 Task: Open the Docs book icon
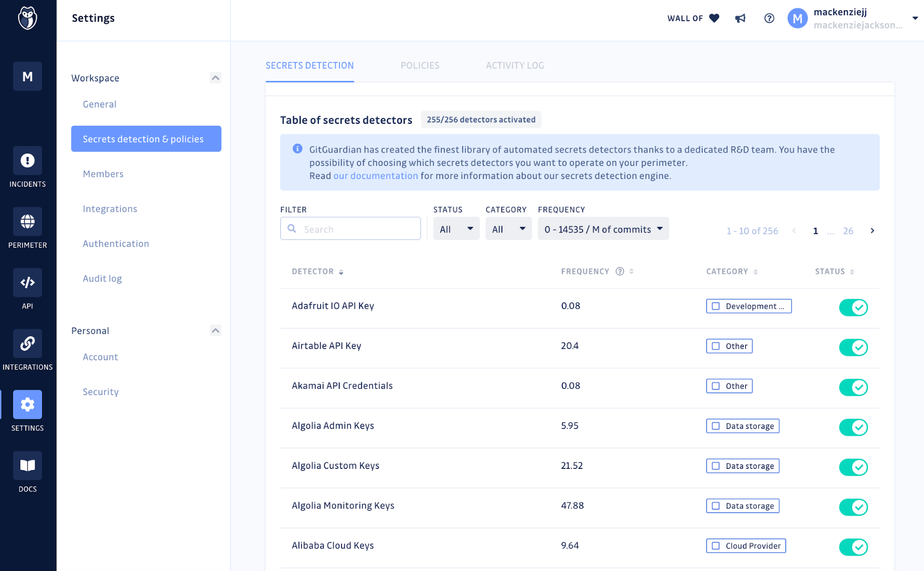(x=27, y=466)
